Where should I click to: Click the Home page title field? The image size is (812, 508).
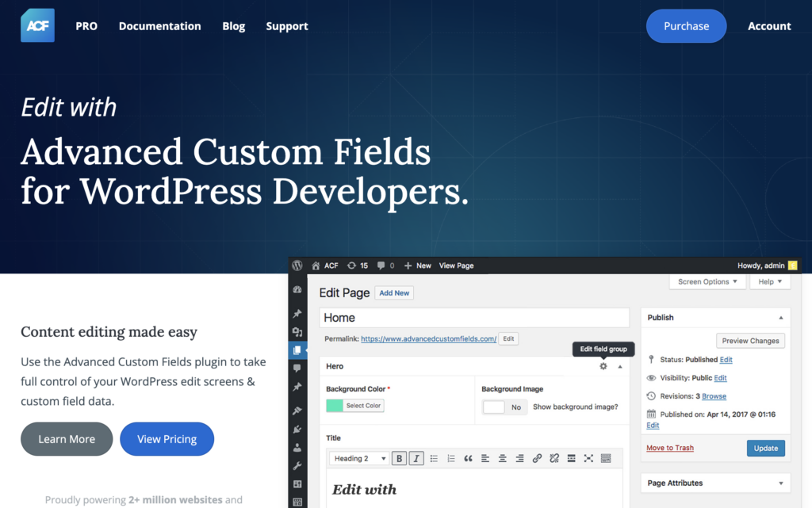[473, 318]
